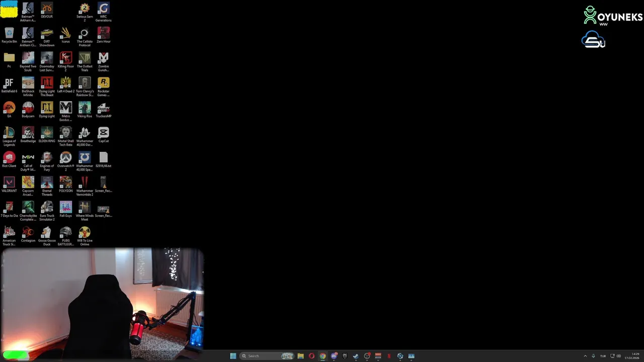
Task: Select the Bodycam game icon
Action: (x=28, y=110)
